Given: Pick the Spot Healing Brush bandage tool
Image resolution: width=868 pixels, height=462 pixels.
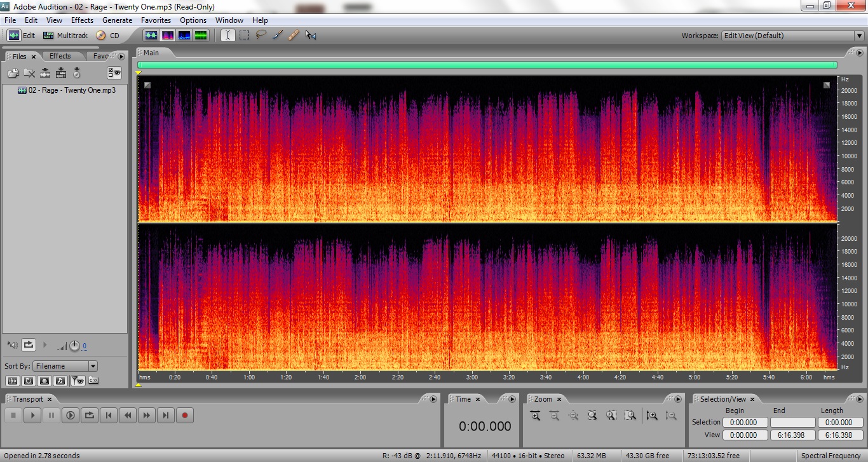Looking at the screenshot, I should click(294, 36).
